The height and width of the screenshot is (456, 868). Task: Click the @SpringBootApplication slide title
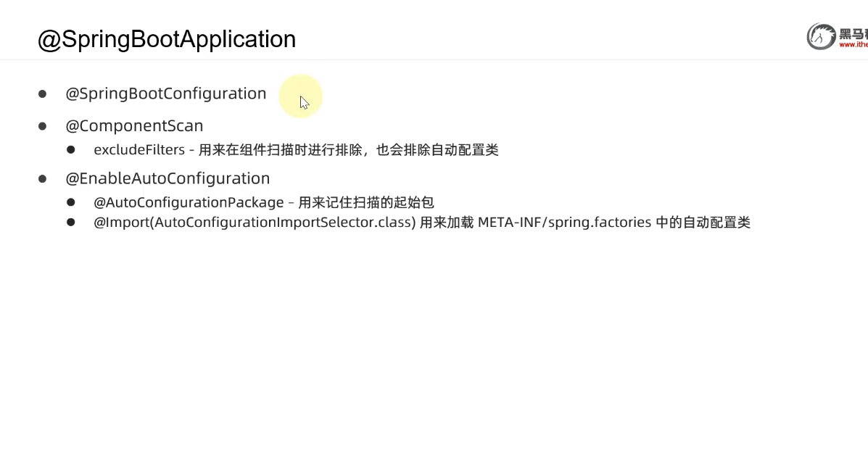coord(167,40)
